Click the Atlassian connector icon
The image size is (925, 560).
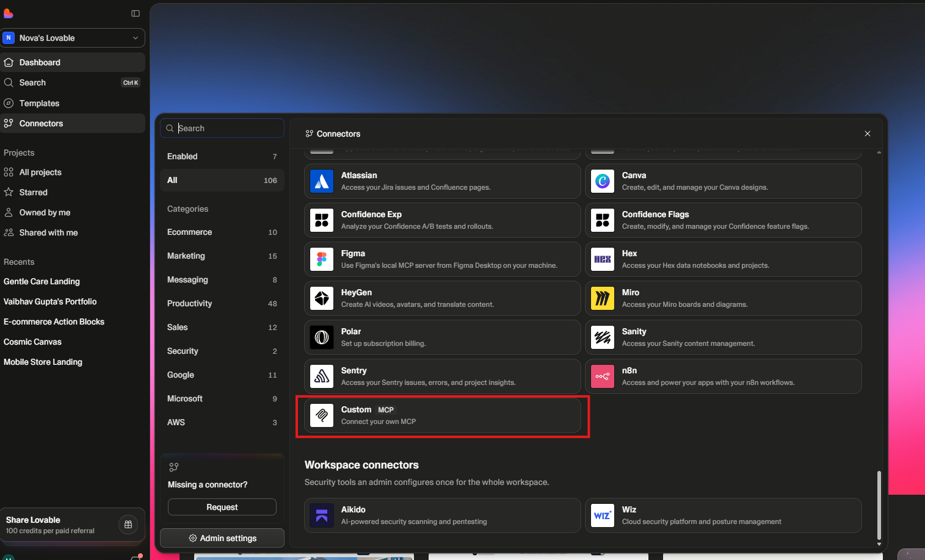click(x=322, y=181)
